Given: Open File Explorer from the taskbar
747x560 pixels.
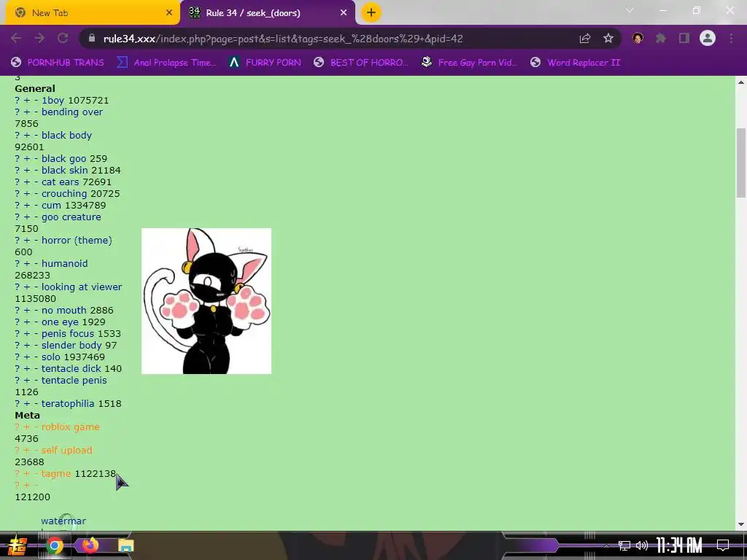Looking at the screenshot, I should (x=125, y=545).
